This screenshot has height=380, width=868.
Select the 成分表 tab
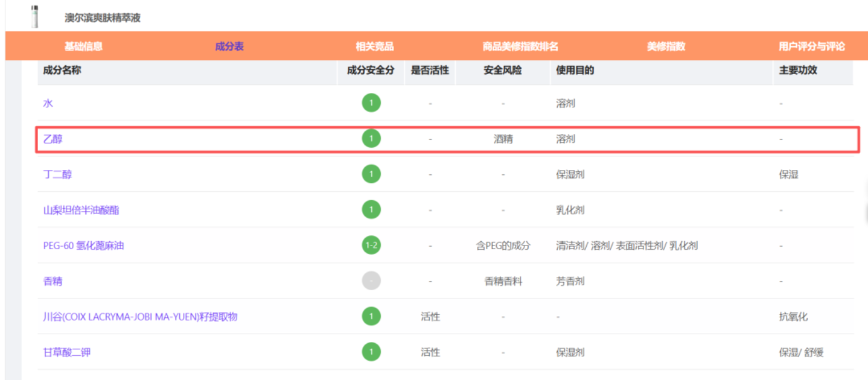(x=229, y=46)
